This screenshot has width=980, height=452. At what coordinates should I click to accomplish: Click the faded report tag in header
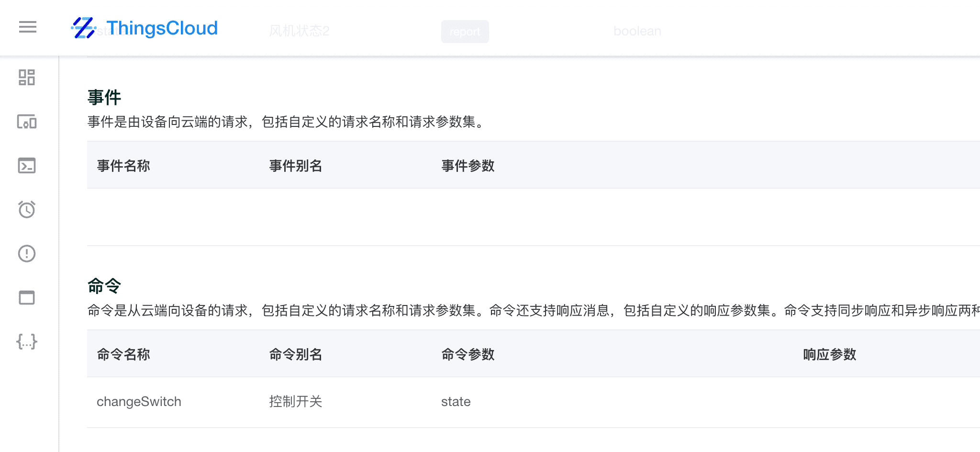tap(465, 32)
